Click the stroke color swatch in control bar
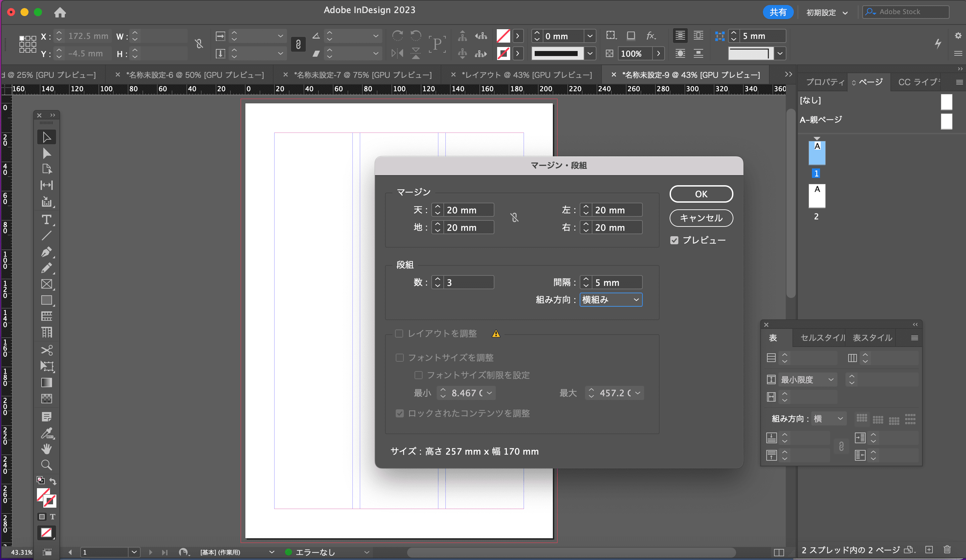966x560 pixels. pos(503,53)
